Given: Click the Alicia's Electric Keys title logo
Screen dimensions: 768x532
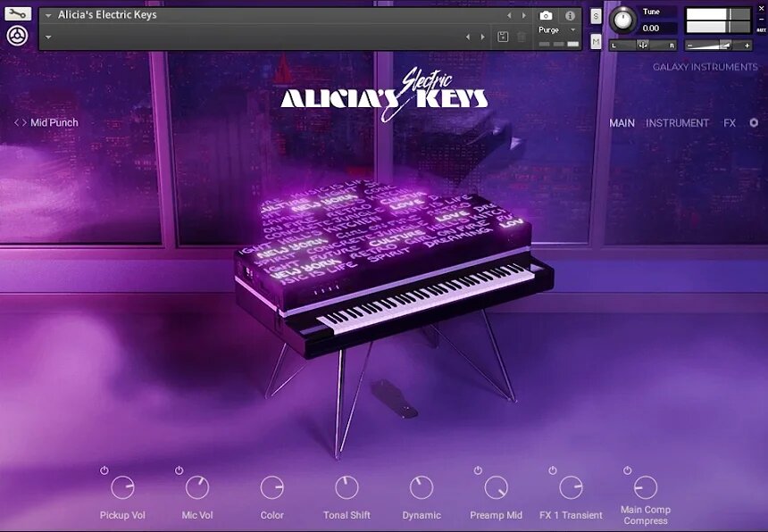Looking at the screenshot, I should [385, 95].
